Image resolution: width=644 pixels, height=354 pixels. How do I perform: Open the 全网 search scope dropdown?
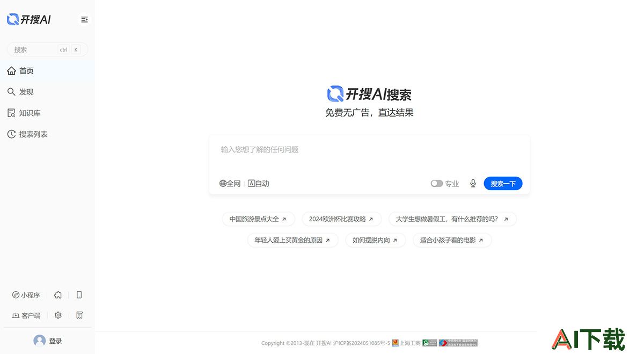tap(230, 184)
